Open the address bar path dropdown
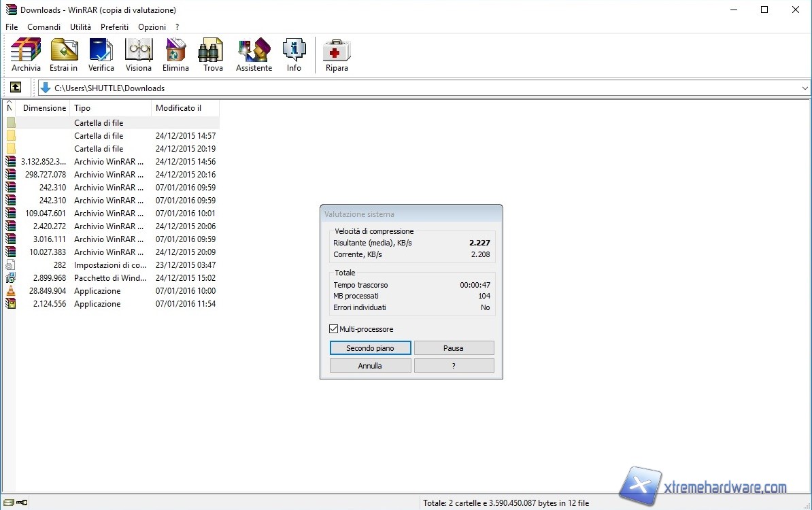The height and width of the screenshot is (510, 812). click(x=805, y=88)
